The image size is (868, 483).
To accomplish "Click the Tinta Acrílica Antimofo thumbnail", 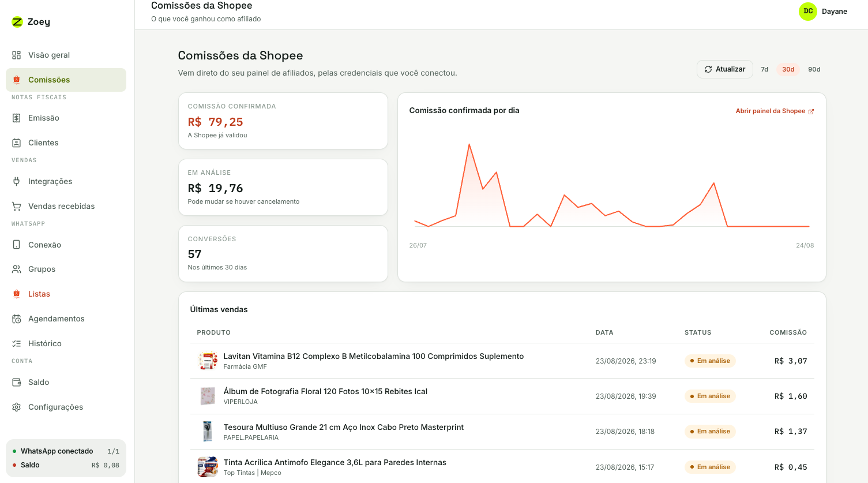I will click(x=208, y=467).
